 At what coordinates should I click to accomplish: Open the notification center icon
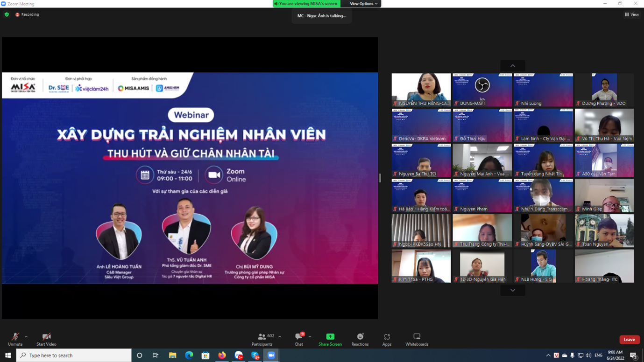[634, 355]
